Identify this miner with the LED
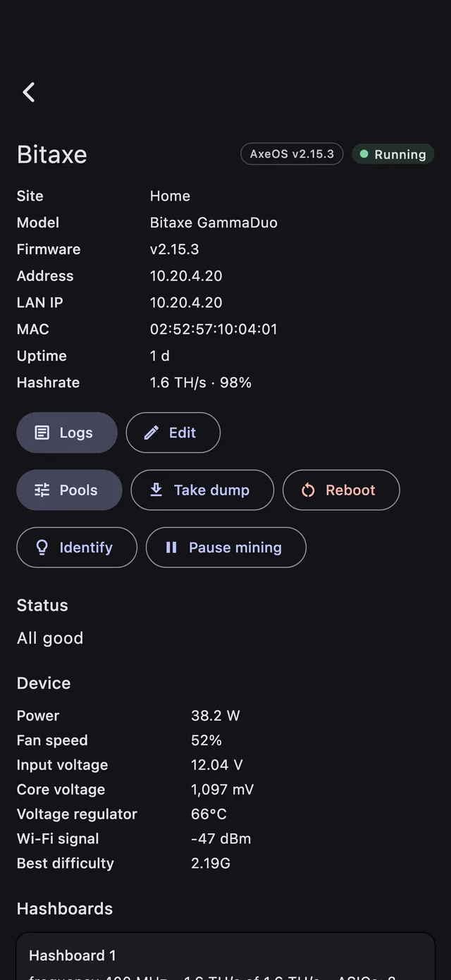 coord(77,547)
